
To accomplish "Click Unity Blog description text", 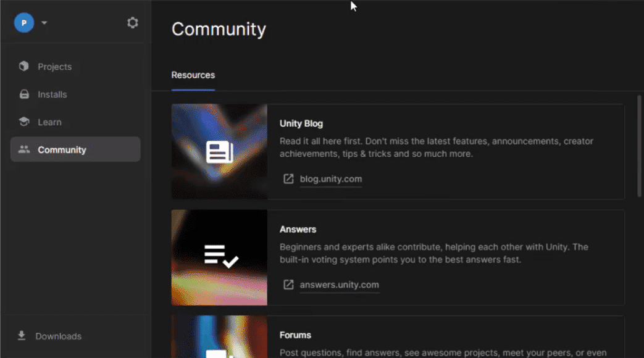I will 436,148.
